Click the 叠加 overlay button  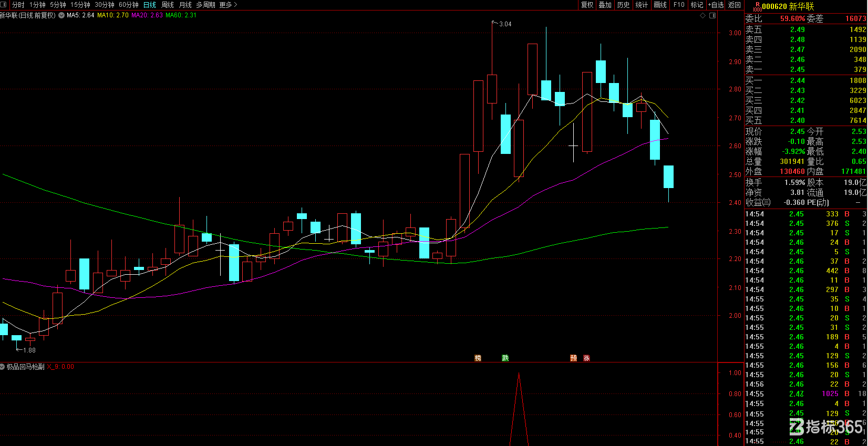tap(605, 5)
